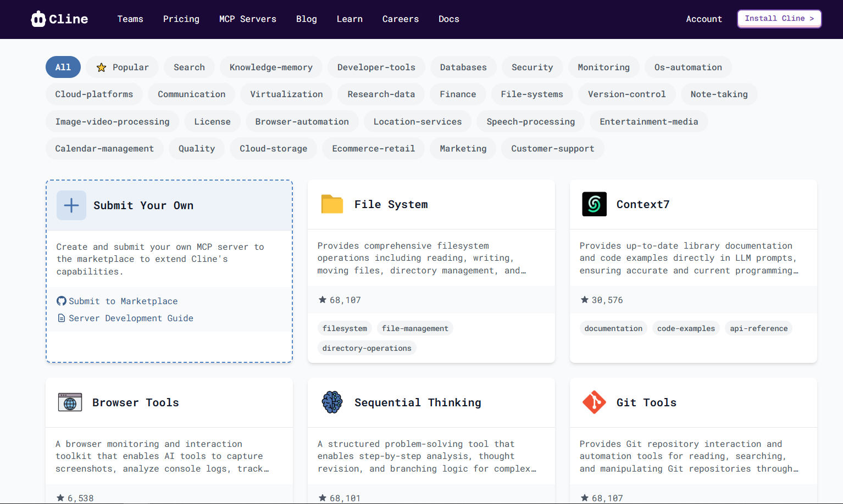This screenshot has width=843, height=504.
Task: Open the Blog link
Action: pos(307,19)
